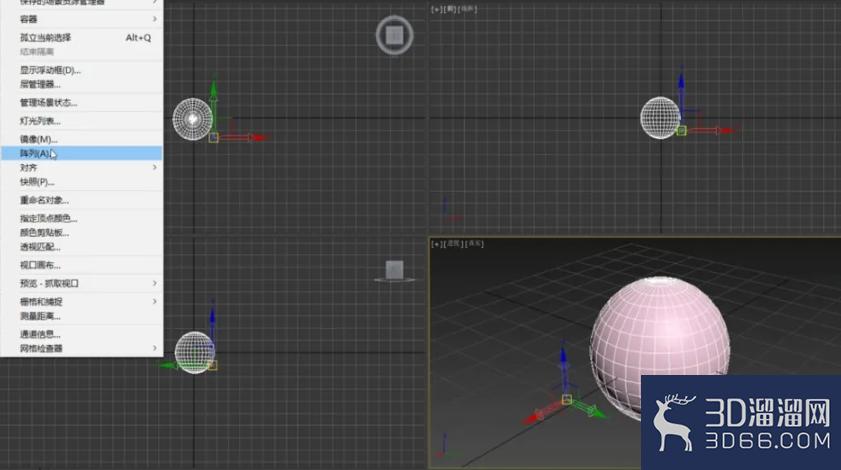Choose 镜像(M)... in the menu
The width and height of the screenshot is (841, 470).
(x=82, y=139)
